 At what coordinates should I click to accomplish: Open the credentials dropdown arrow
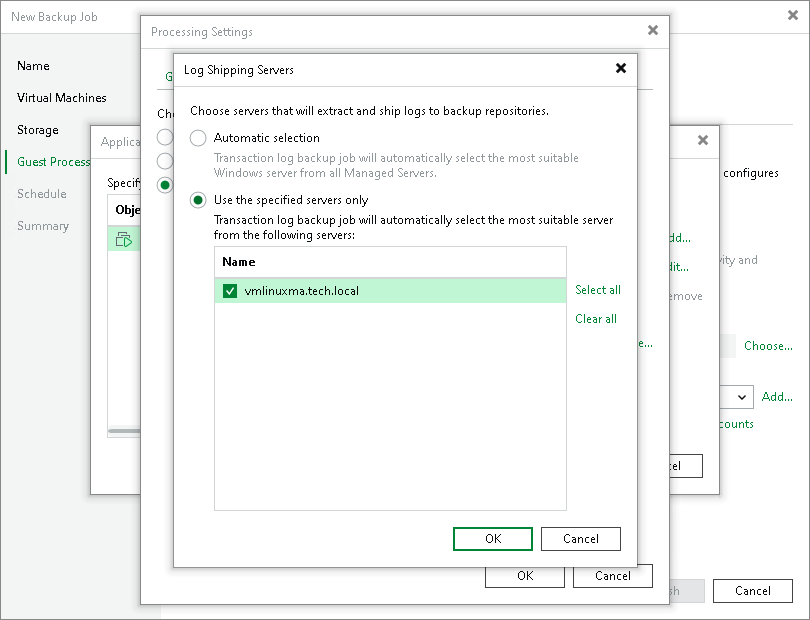pos(741,397)
